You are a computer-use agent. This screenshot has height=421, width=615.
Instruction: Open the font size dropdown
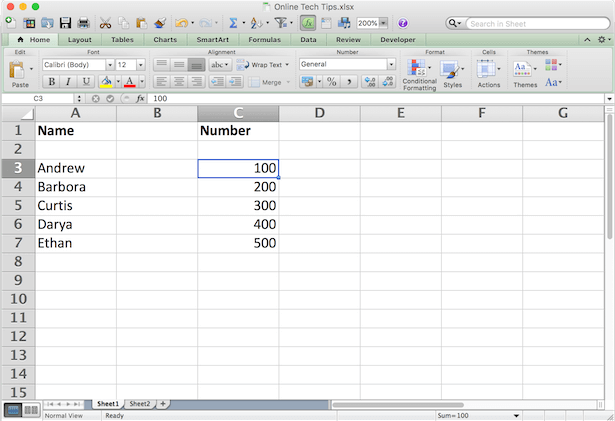click(141, 65)
